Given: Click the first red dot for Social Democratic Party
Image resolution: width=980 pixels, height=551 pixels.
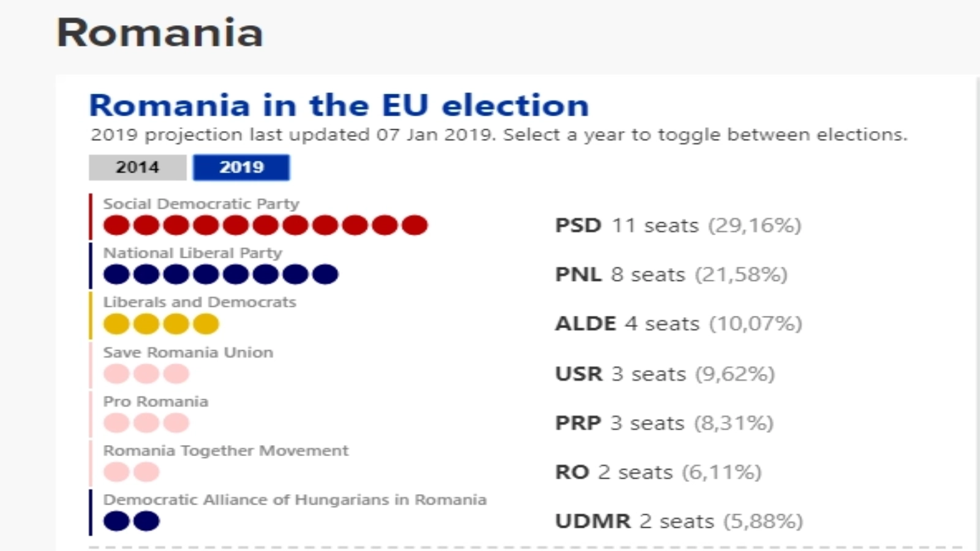Looking at the screenshot, I should tap(116, 225).
